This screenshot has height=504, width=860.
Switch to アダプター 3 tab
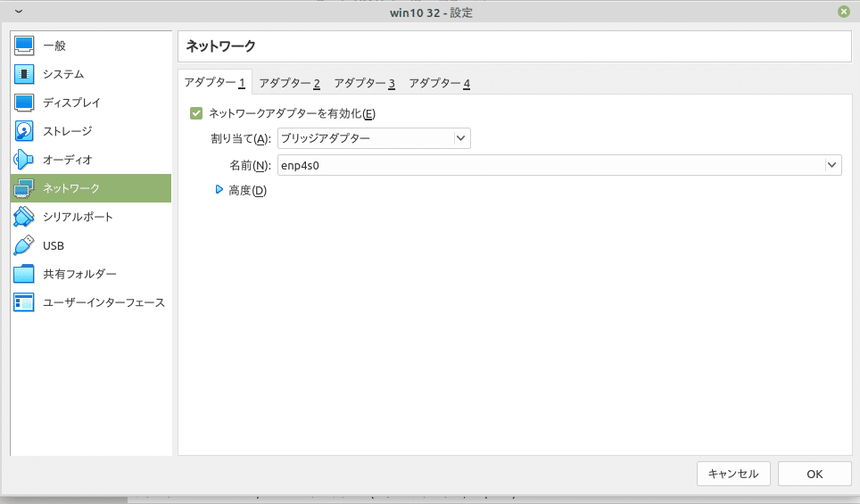pos(364,83)
